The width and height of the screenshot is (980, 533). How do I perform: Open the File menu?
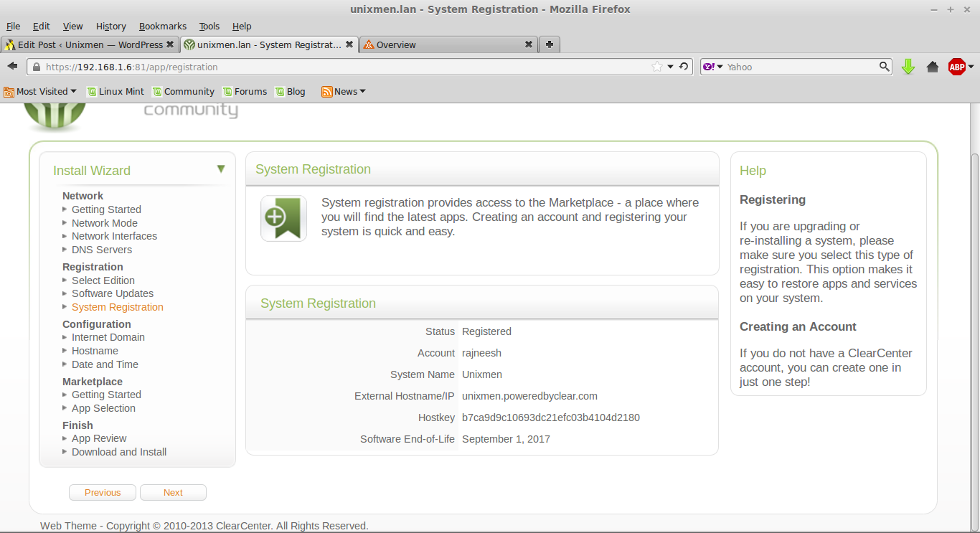click(x=13, y=26)
